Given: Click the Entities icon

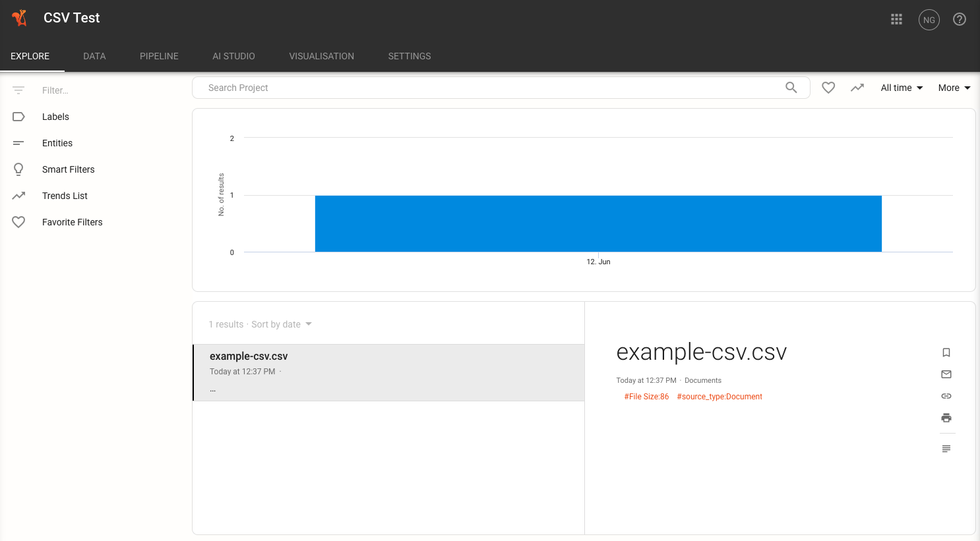Looking at the screenshot, I should 18,143.
